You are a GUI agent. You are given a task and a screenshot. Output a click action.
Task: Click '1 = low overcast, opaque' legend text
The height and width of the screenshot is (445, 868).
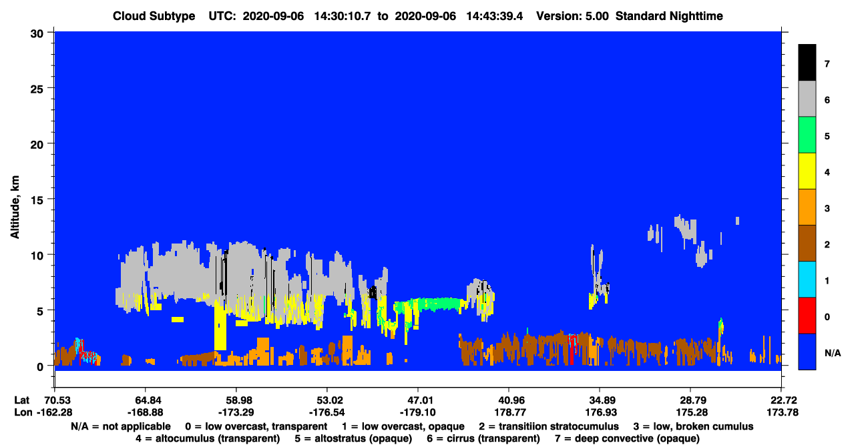404,426
